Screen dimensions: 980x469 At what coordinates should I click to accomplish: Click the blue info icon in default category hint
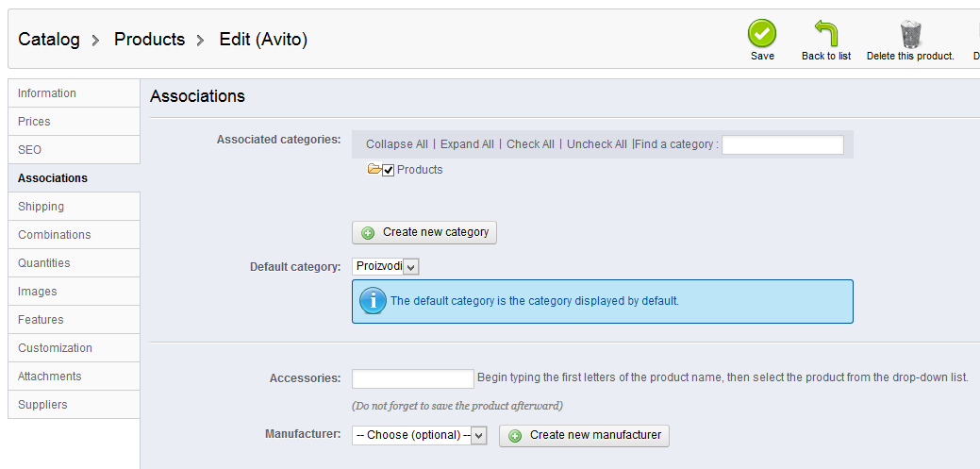(x=374, y=301)
